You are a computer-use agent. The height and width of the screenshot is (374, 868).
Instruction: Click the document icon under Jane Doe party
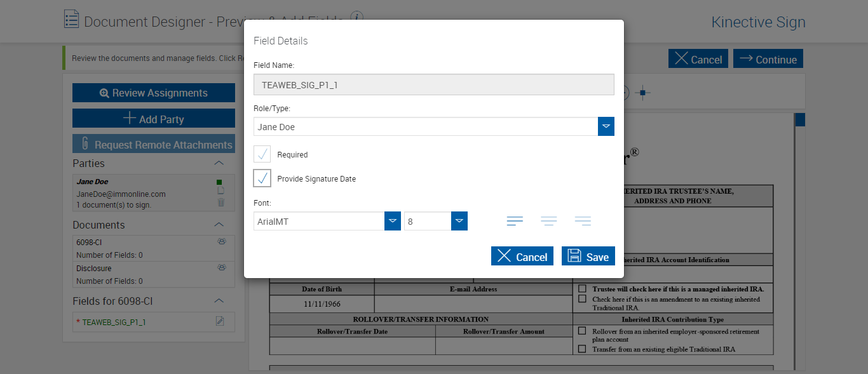[x=220, y=191]
